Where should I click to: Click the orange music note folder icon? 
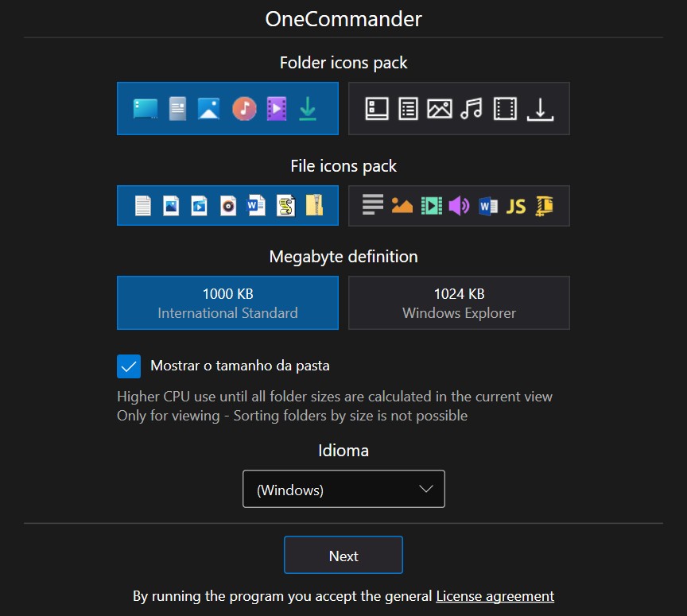[244, 109]
